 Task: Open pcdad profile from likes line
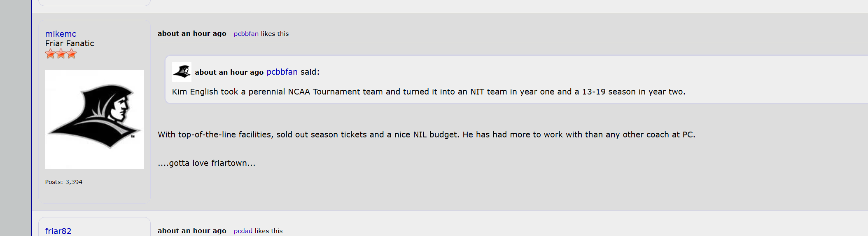243,231
